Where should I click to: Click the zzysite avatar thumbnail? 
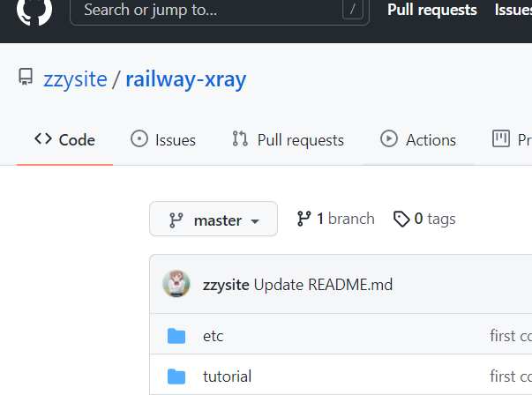click(x=176, y=284)
